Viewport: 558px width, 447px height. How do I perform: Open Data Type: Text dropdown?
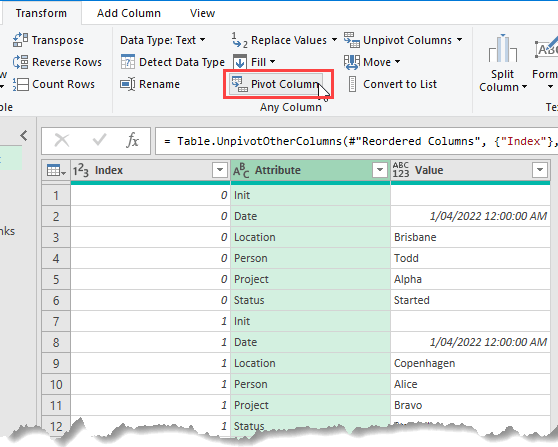[163, 40]
